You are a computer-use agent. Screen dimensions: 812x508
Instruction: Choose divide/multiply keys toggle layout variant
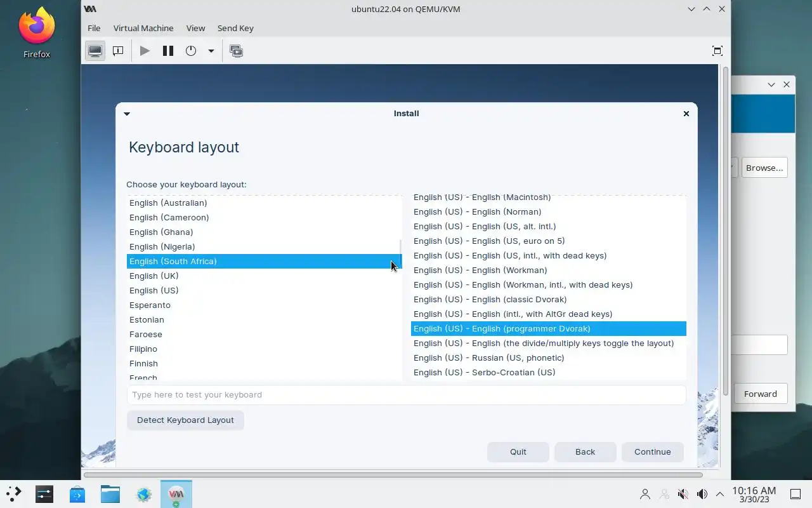coord(548,343)
